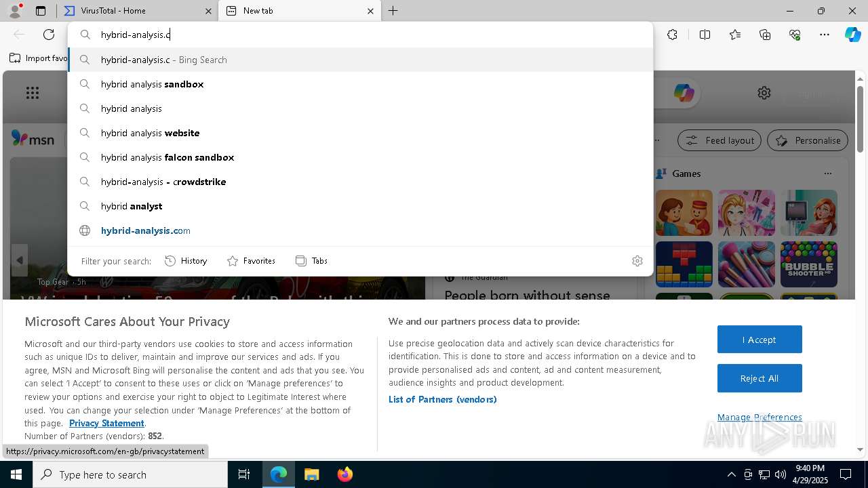Open the Windows Start menu
868x488 pixels.
[16, 474]
